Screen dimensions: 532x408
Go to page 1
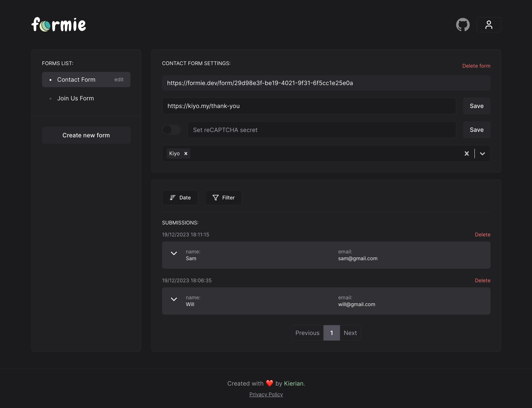click(x=331, y=333)
